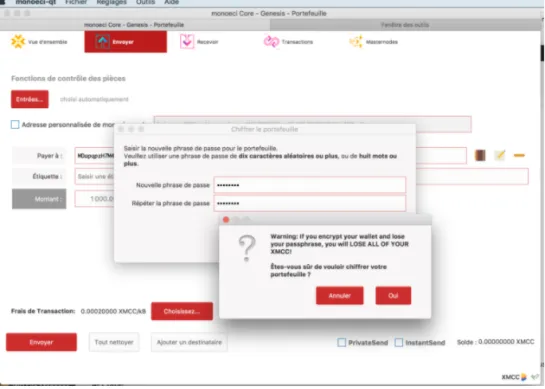Click the question mark icon in warning dialog
This screenshot has width=545, height=389.
coord(247,248)
